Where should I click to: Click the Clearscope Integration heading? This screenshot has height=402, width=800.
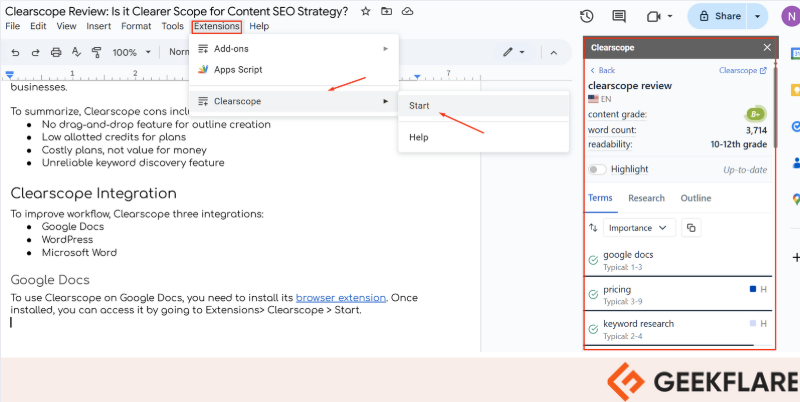[93, 194]
